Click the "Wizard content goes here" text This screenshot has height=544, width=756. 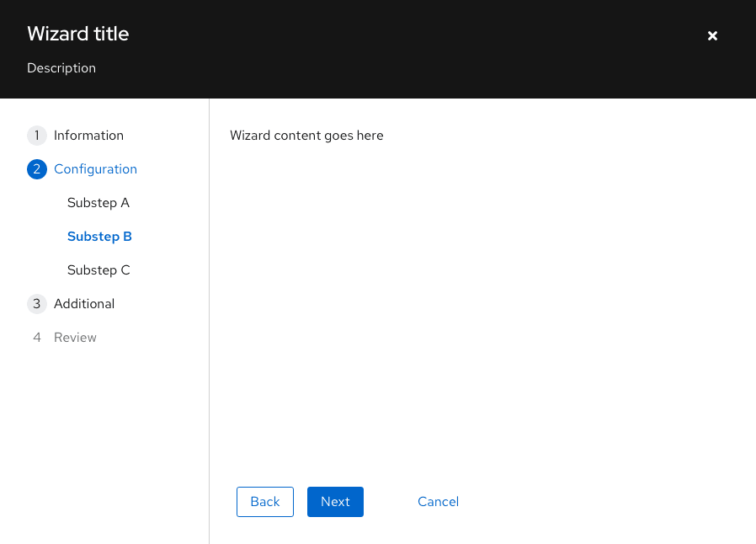(x=306, y=136)
